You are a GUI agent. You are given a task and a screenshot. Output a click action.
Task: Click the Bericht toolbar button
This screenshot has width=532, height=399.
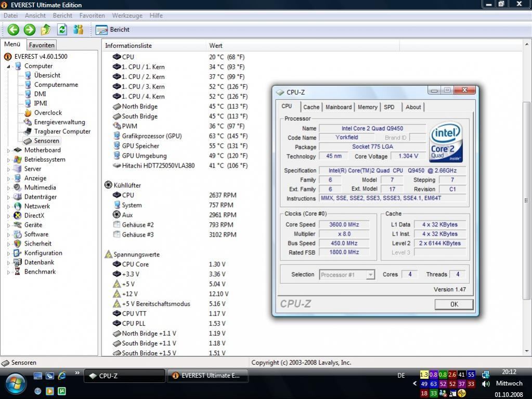(x=113, y=30)
